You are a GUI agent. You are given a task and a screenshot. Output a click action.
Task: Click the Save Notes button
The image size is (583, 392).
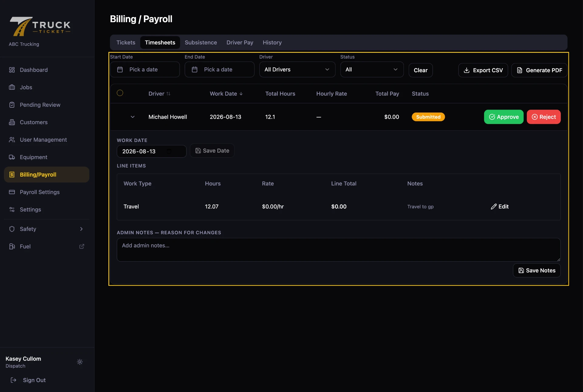pyautogui.click(x=537, y=270)
